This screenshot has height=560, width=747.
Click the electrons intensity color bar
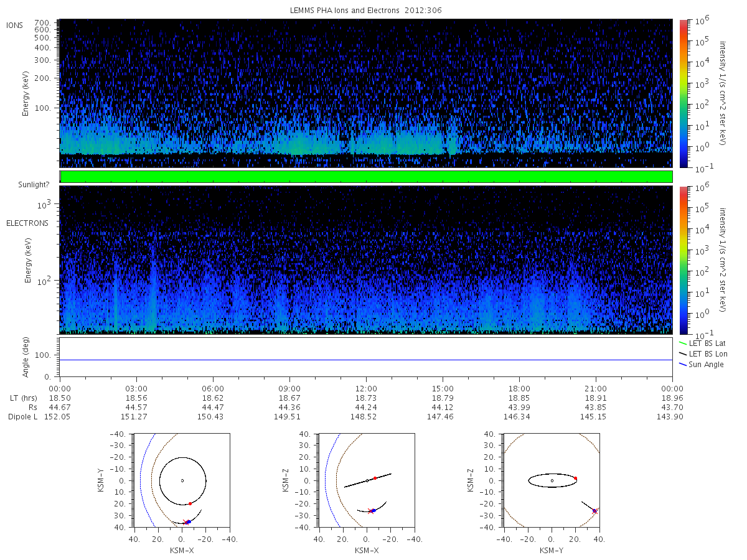(x=683, y=259)
